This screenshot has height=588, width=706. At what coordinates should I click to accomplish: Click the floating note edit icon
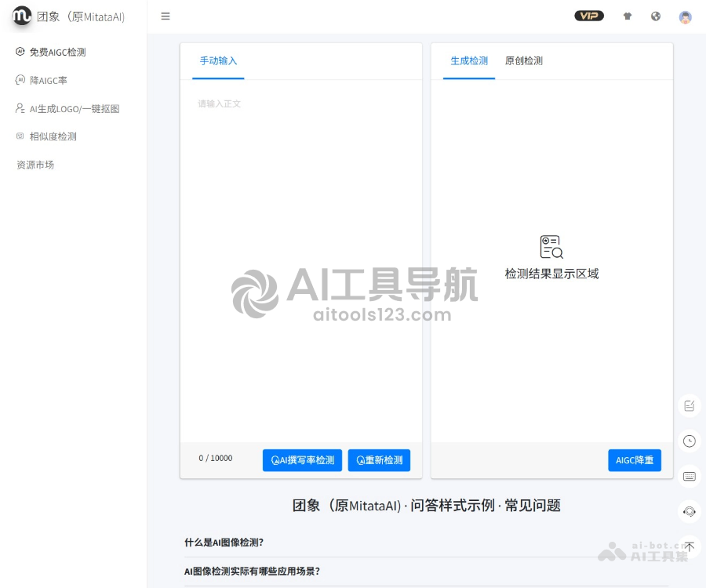coord(690,406)
